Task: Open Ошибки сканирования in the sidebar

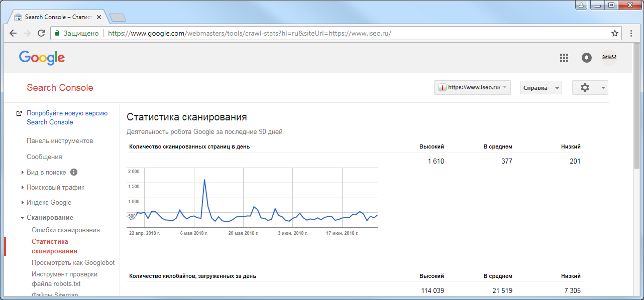Action: click(x=65, y=230)
